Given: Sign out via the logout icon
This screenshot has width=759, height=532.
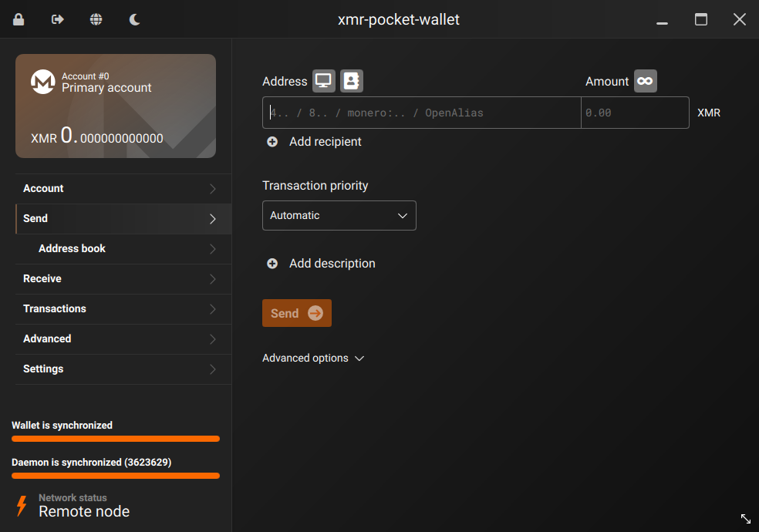Looking at the screenshot, I should click(57, 19).
